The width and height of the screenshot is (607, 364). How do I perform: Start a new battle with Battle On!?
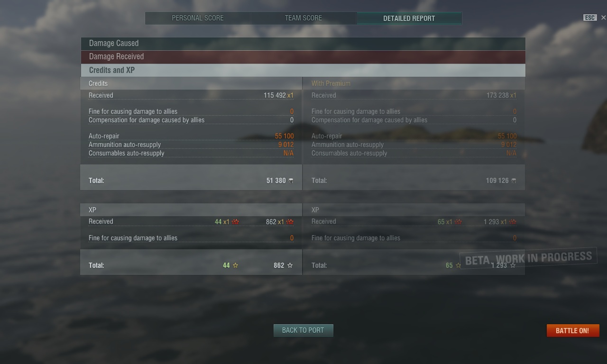coord(573,330)
